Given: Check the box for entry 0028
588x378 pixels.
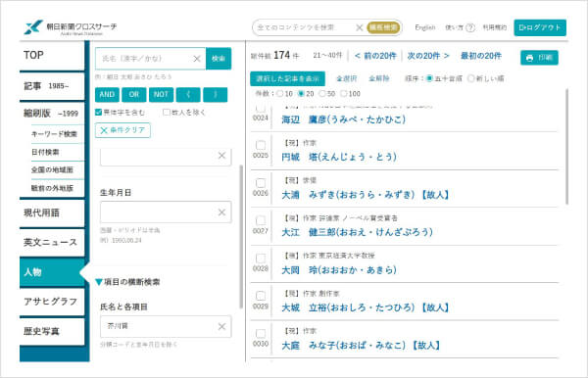Looking at the screenshot, I should [261, 259].
